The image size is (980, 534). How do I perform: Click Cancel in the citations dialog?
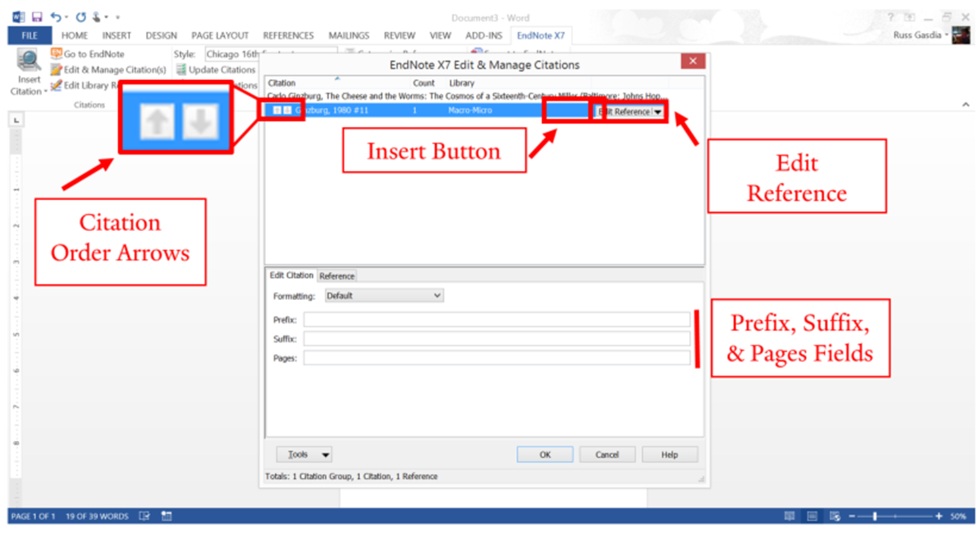coord(607,455)
